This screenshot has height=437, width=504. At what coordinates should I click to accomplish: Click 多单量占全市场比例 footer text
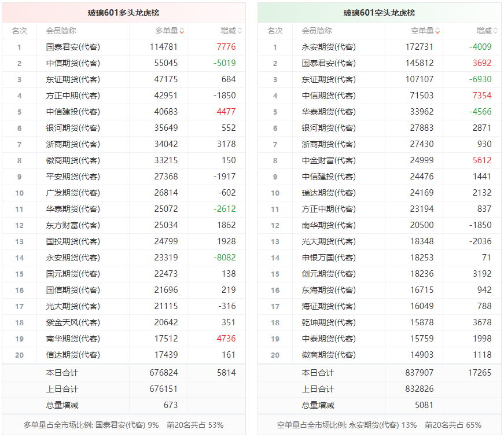coord(123,425)
